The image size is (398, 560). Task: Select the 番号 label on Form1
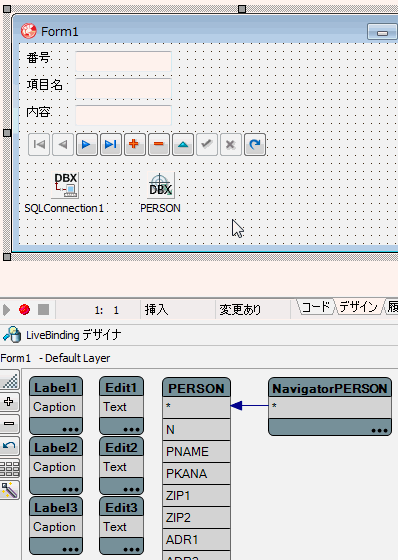point(39,58)
